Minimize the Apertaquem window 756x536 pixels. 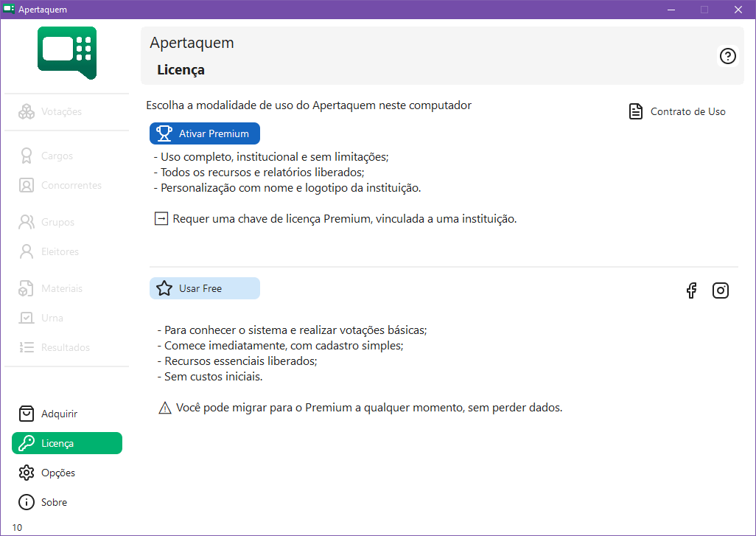pyautogui.click(x=671, y=9)
